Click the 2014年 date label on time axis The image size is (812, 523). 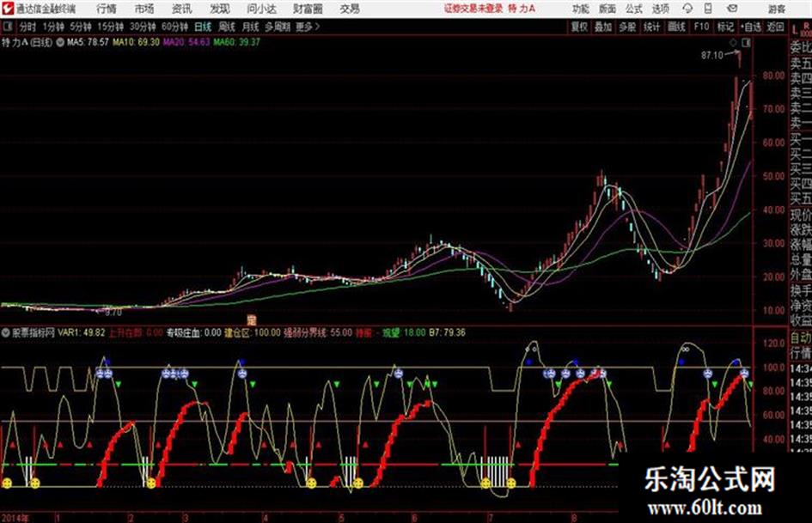[x=15, y=518]
